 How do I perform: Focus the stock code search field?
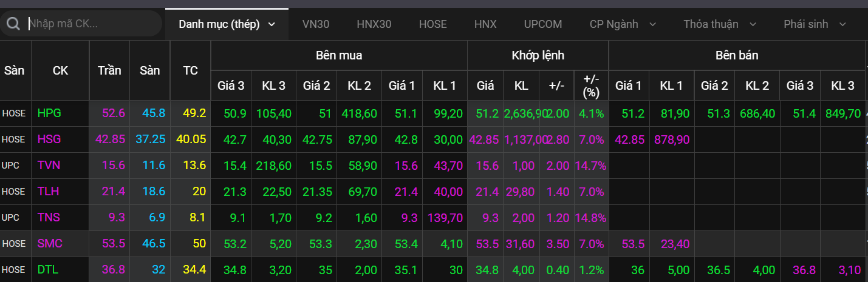[91, 24]
